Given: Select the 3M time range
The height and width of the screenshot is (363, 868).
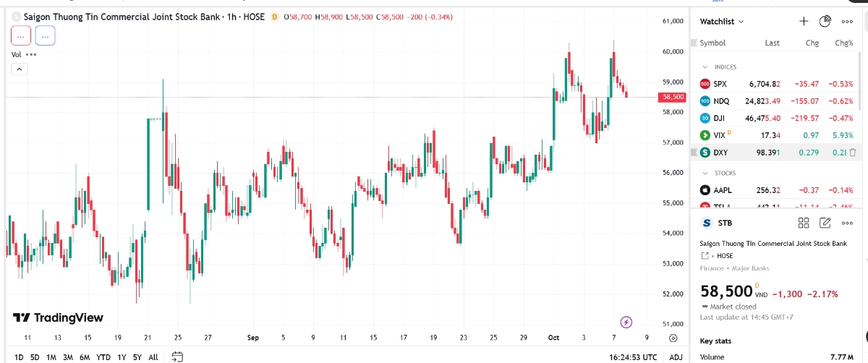Looking at the screenshot, I should point(68,357).
